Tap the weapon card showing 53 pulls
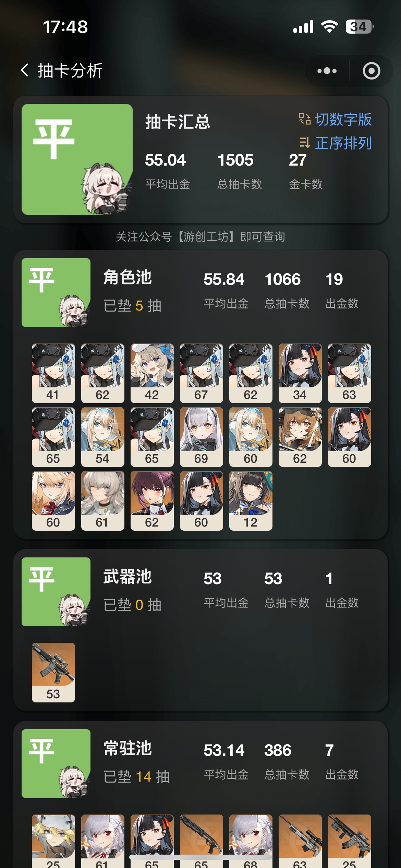401x868 pixels. (x=53, y=673)
